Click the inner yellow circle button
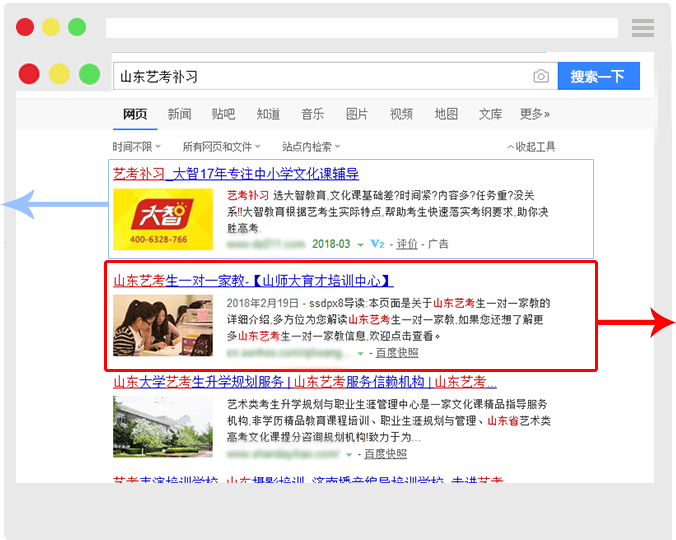The height and width of the screenshot is (540, 676). click(59, 74)
